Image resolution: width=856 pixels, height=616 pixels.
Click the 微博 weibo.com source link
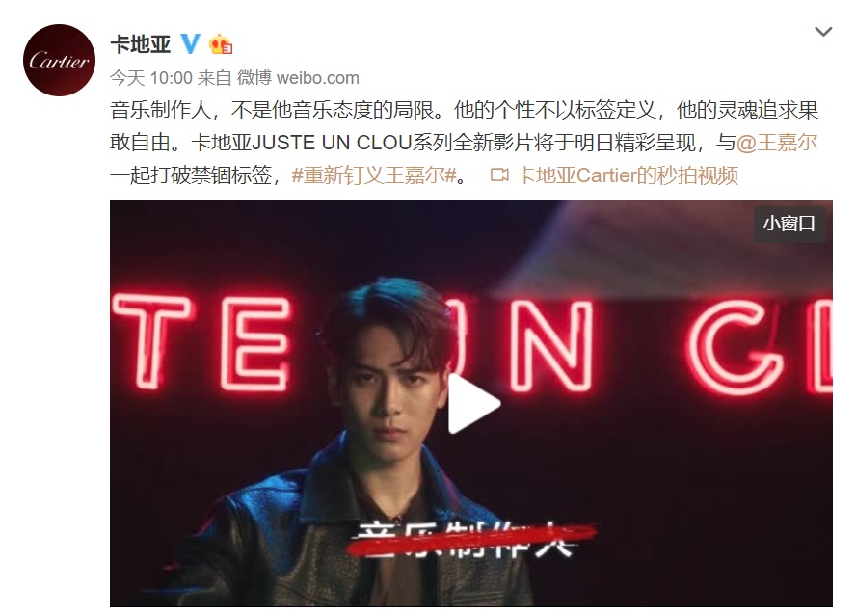click(298, 78)
